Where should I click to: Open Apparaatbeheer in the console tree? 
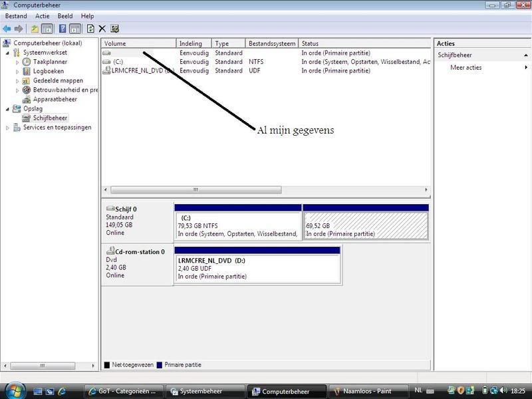pyautogui.click(x=55, y=99)
